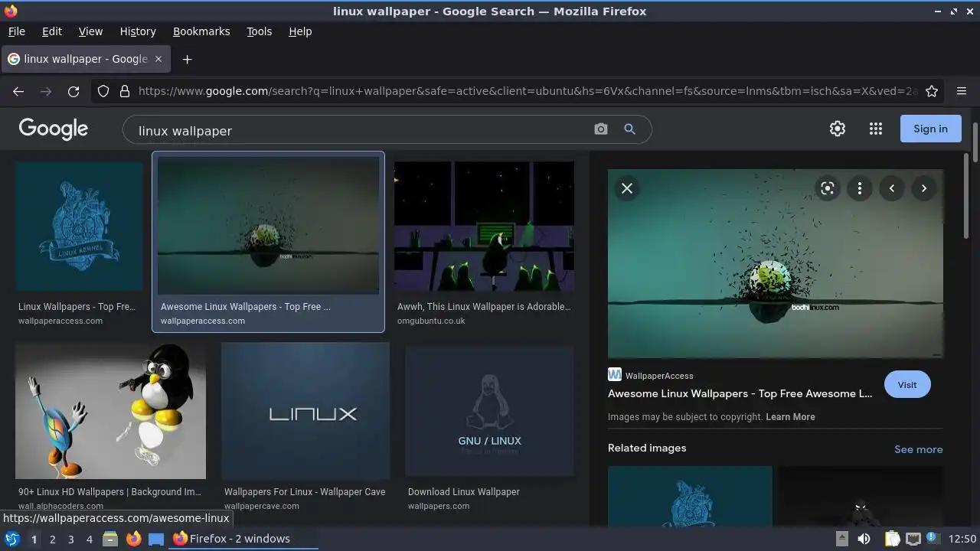
Task: Open the Learn More copyright link
Action: click(x=790, y=417)
